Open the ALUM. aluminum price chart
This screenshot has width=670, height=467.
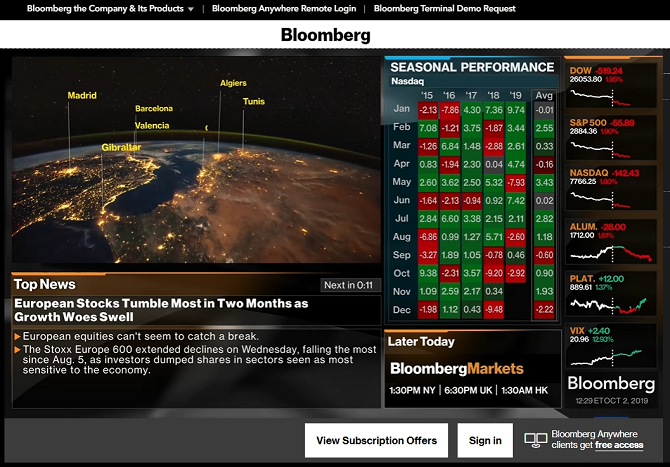612,242
